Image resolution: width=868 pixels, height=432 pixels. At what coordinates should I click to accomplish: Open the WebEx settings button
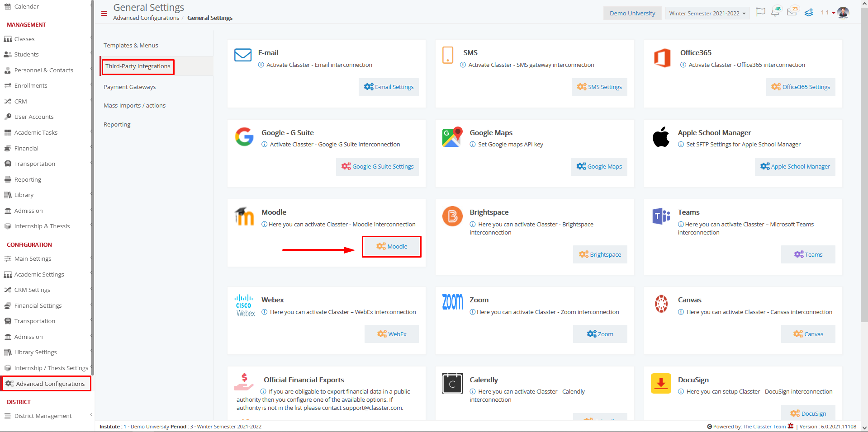pyautogui.click(x=392, y=334)
